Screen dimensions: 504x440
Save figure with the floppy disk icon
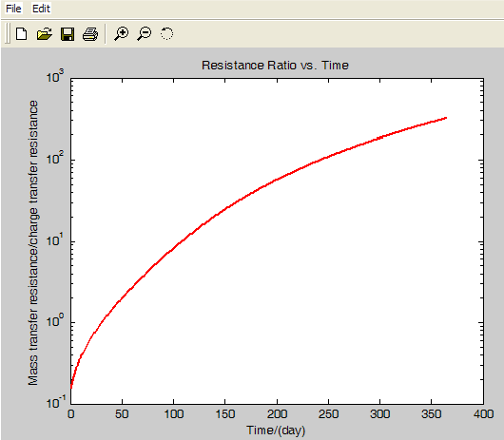click(x=68, y=33)
